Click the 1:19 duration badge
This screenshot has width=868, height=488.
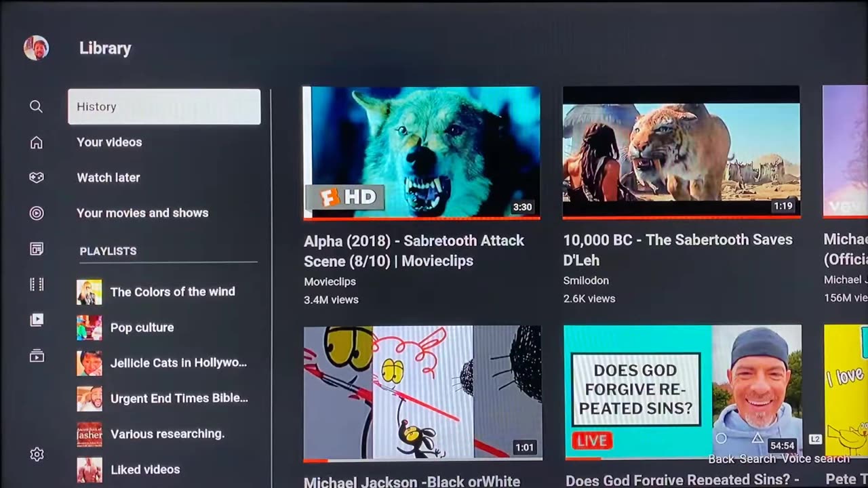(783, 206)
